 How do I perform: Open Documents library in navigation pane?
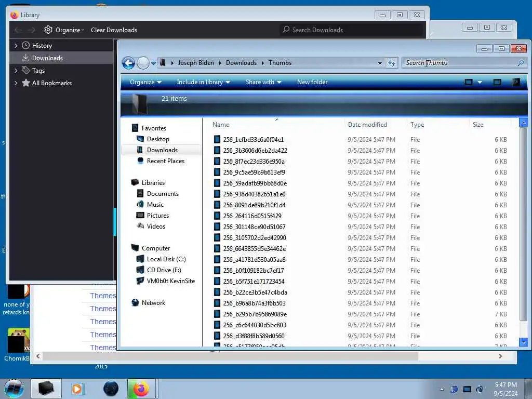tap(163, 193)
